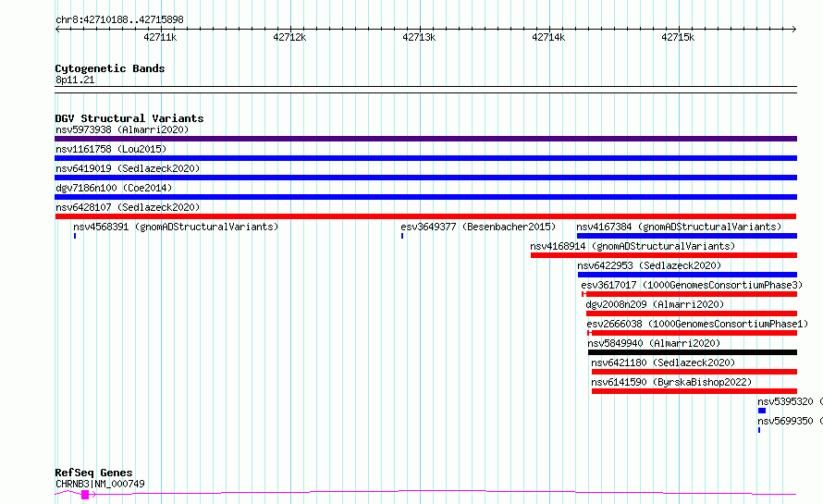
Task: Click the blue nsv4167384 variant bar
Action: pyautogui.click(x=686, y=236)
